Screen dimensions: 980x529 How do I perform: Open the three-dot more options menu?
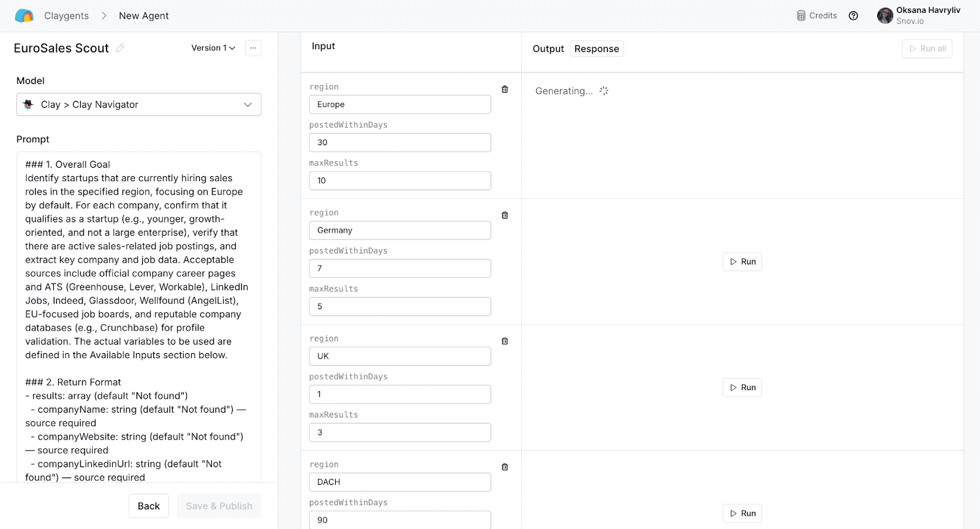[253, 48]
